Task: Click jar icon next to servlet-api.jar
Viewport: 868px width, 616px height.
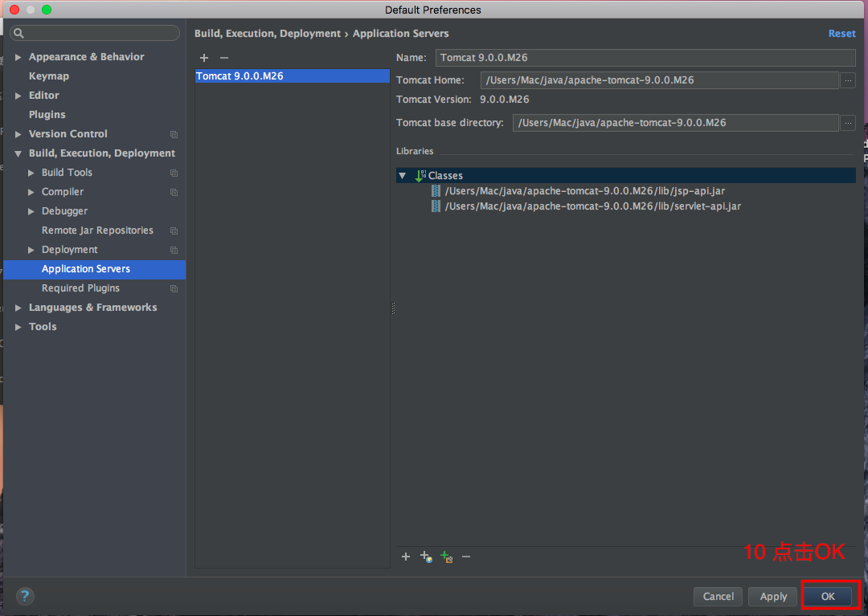Action: [x=436, y=206]
